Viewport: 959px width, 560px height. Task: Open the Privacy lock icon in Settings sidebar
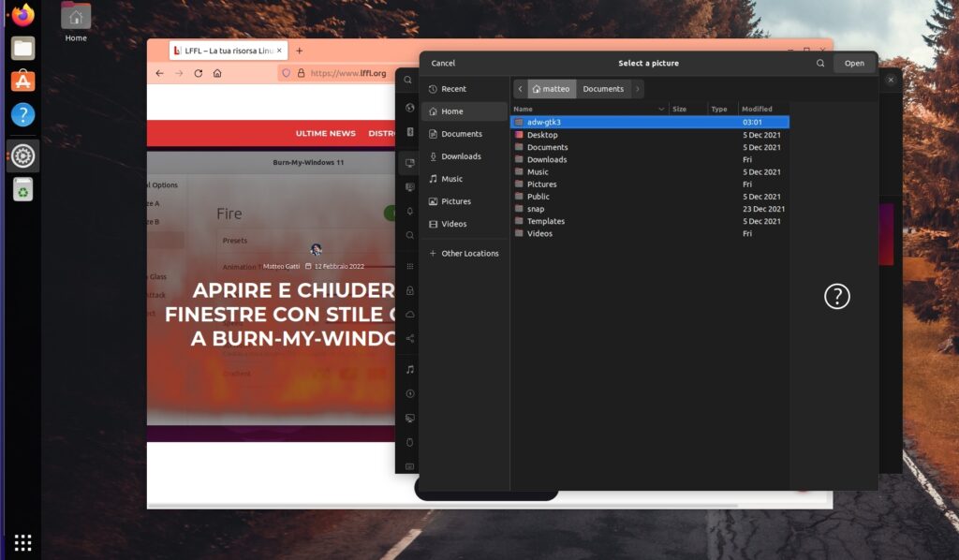pos(410,290)
